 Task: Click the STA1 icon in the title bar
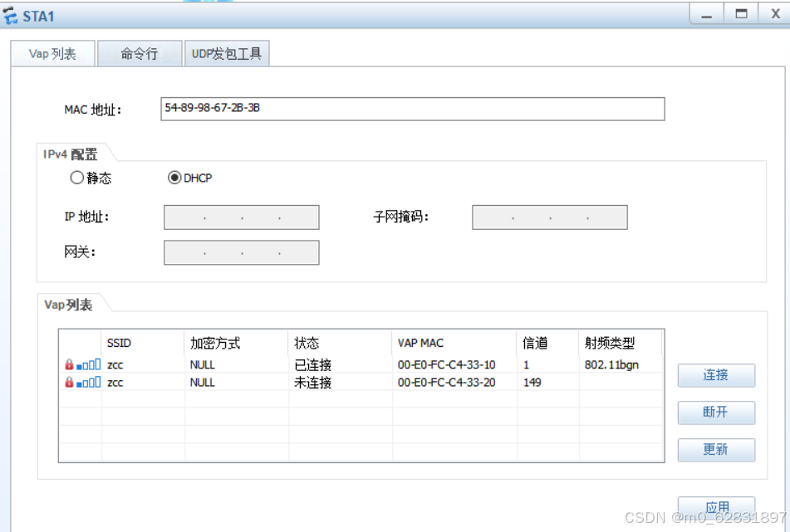tap(12, 13)
